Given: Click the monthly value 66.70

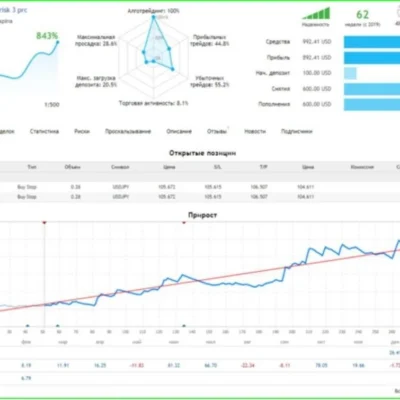Looking at the screenshot, I should [210, 365].
